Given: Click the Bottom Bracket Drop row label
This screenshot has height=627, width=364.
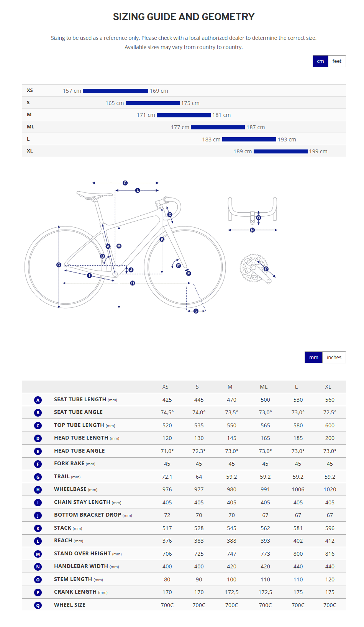Looking at the screenshot, I should point(87,515).
